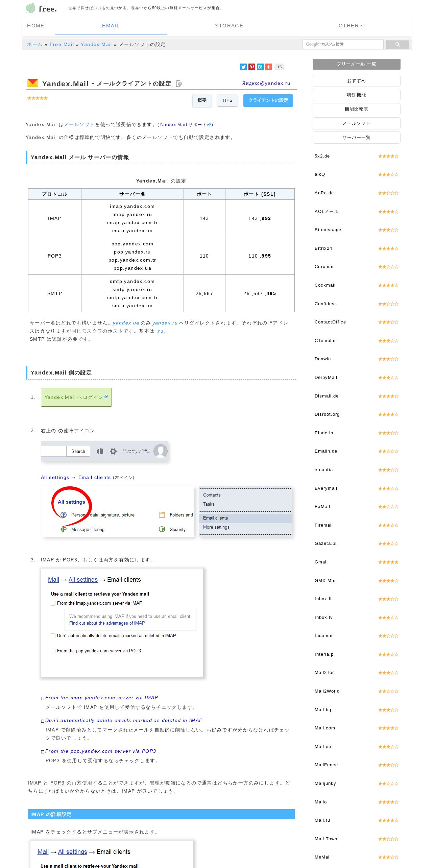Open 5x2.de in the sidebar list

click(322, 156)
